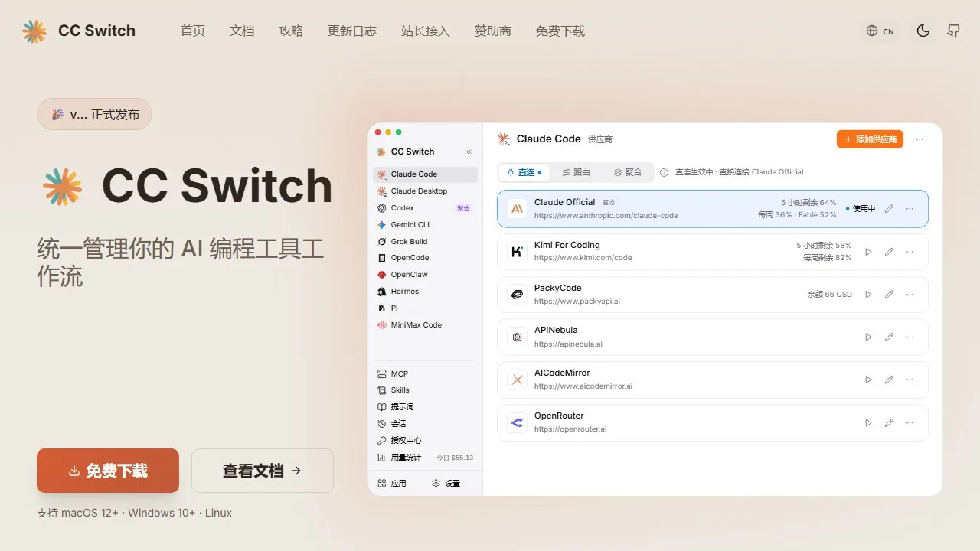
Task: Choose OpenClaw in the sidebar
Action: (x=426, y=275)
